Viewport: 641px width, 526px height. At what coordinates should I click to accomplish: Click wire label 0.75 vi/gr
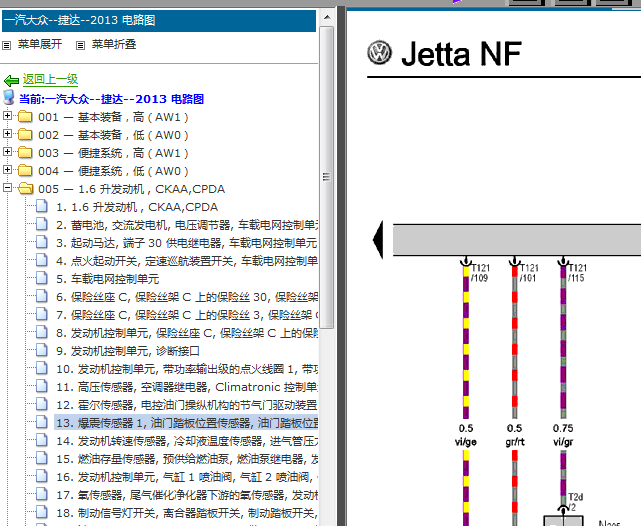[x=563, y=435]
